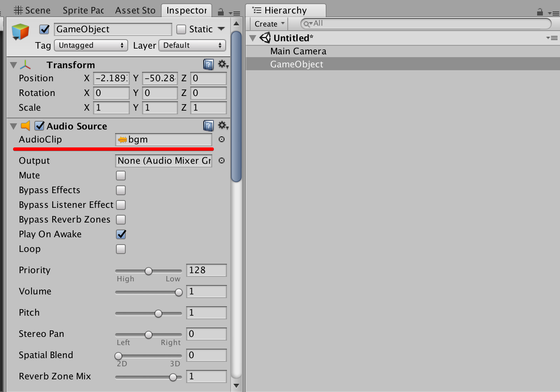
Task: Enable Bypass Listener Effects checkbox
Action: (121, 205)
